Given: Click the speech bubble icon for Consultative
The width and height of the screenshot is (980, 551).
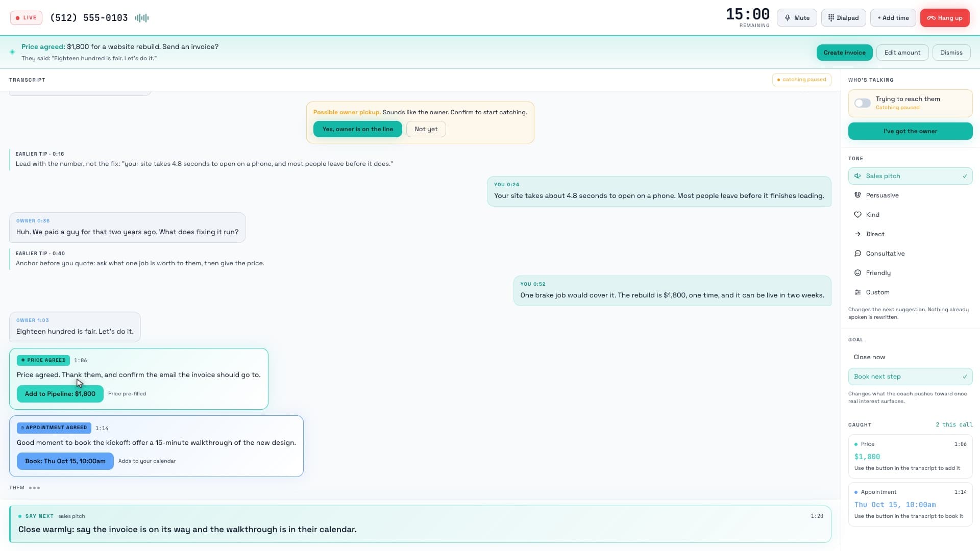Looking at the screenshot, I should (857, 254).
